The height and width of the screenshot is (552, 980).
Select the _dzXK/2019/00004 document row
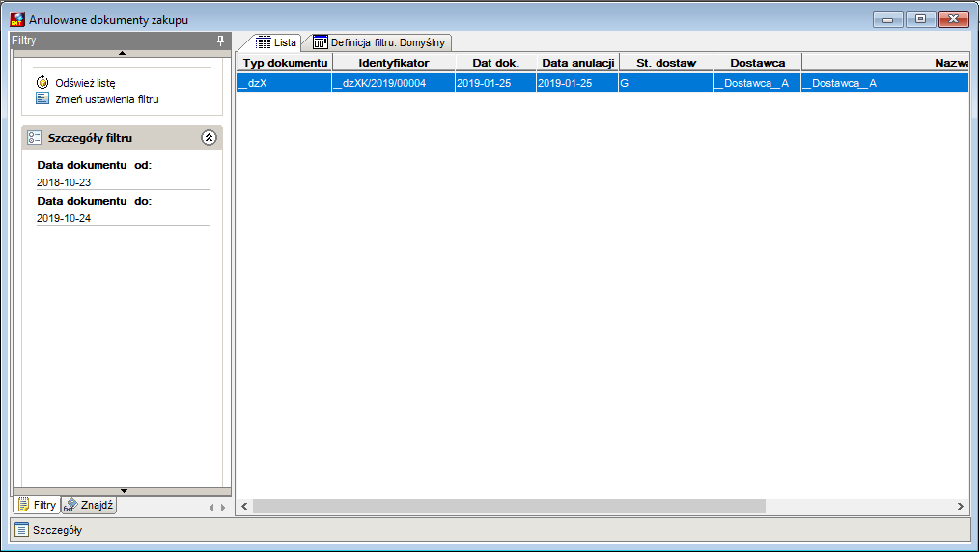click(x=602, y=82)
